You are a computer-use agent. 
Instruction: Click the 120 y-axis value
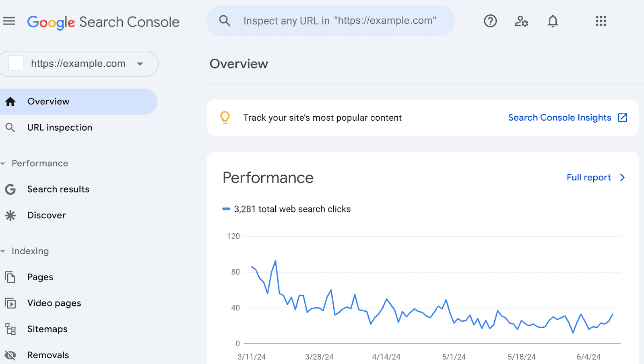[x=233, y=236]
